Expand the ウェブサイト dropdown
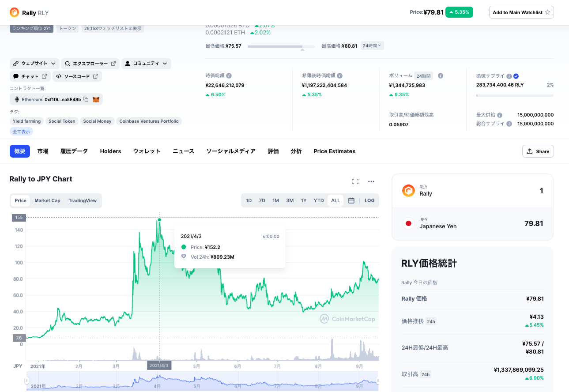 click(34, 64)
